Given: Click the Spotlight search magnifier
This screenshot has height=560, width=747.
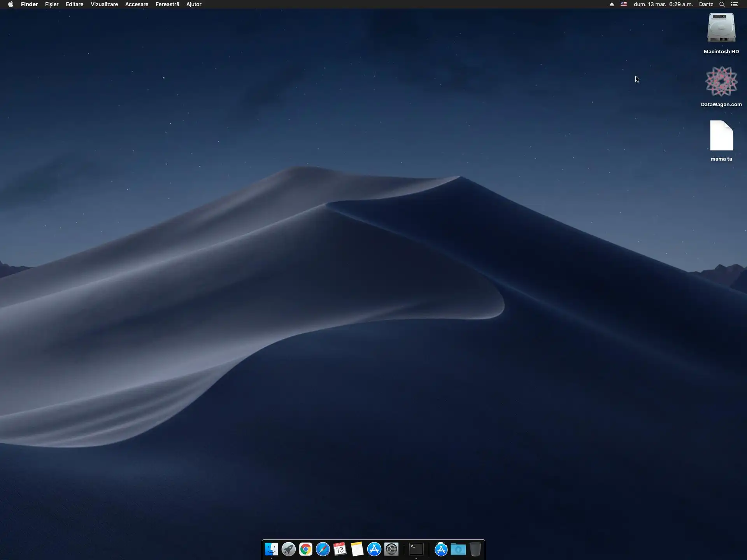Looking at the screenshot, I should point(722,4).
